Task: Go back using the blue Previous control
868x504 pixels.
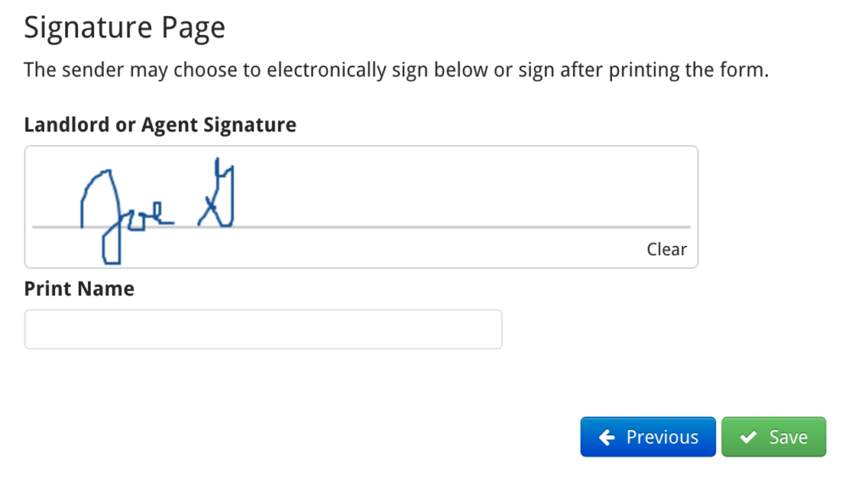Action: pyautogui.click(x=648, y=436)
